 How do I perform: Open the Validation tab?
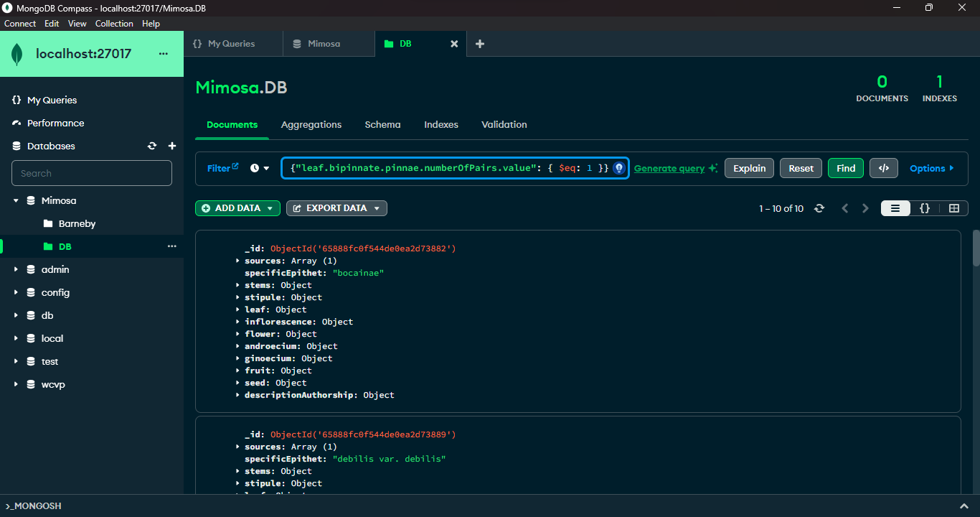click(504, 124)
